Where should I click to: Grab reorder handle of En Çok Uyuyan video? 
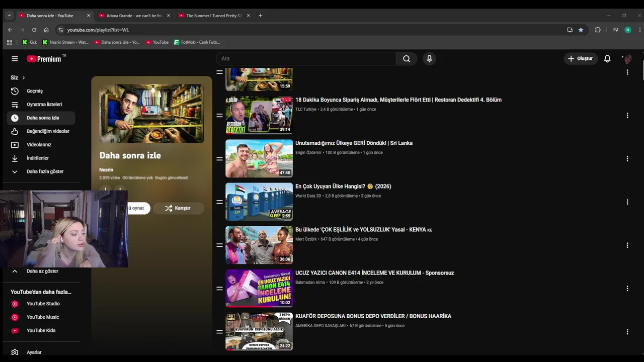(x=219, y=202)
